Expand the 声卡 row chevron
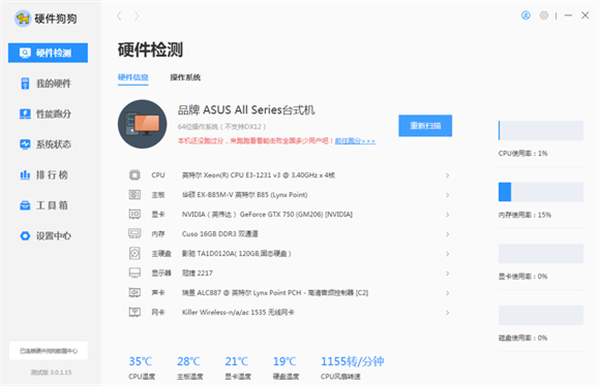 tap(447, 293)
